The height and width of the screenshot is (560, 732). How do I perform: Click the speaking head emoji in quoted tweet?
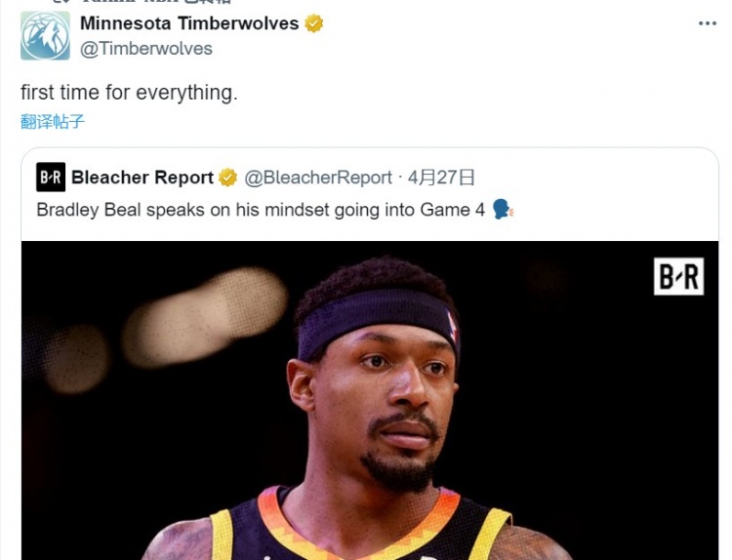503,210
